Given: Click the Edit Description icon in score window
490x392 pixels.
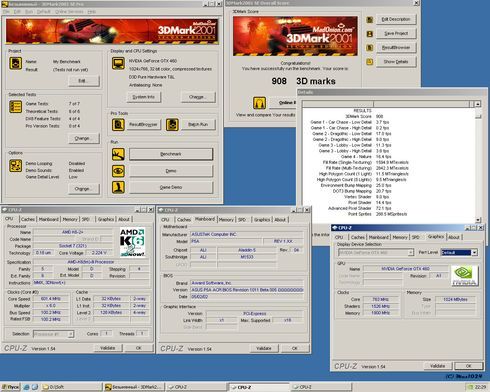Looking at the screenshot, I should 370,20.
